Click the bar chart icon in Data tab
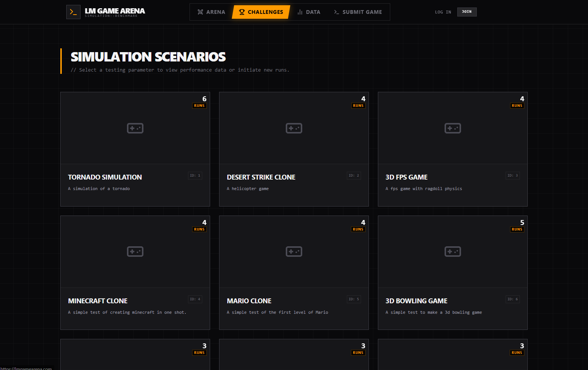Image resolution: width=588 pixels, height=370 pixels. pyautogui.click(x=300, y=12)
